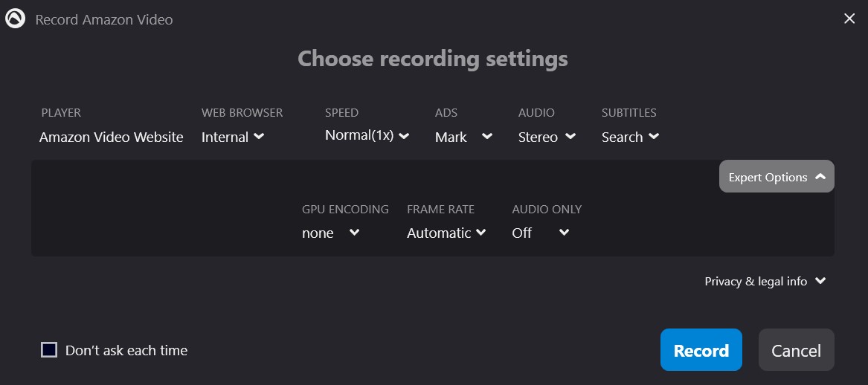Click the Choose recording settings heading
Screen dimensions: 868x385
433,59
